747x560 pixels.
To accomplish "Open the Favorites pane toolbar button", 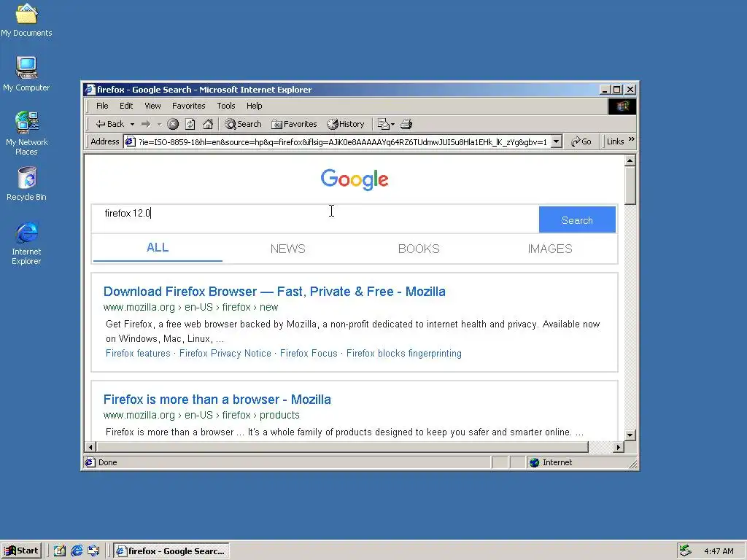I will click(294, 124).
